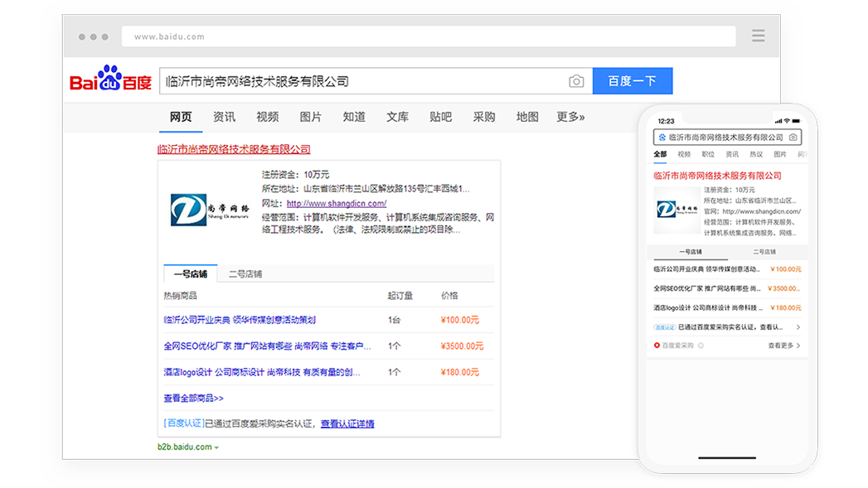Viewport: 868px width, 488px height.
Task: Click the ¥180.00元 price on desktop
Action: click(460, 372)
